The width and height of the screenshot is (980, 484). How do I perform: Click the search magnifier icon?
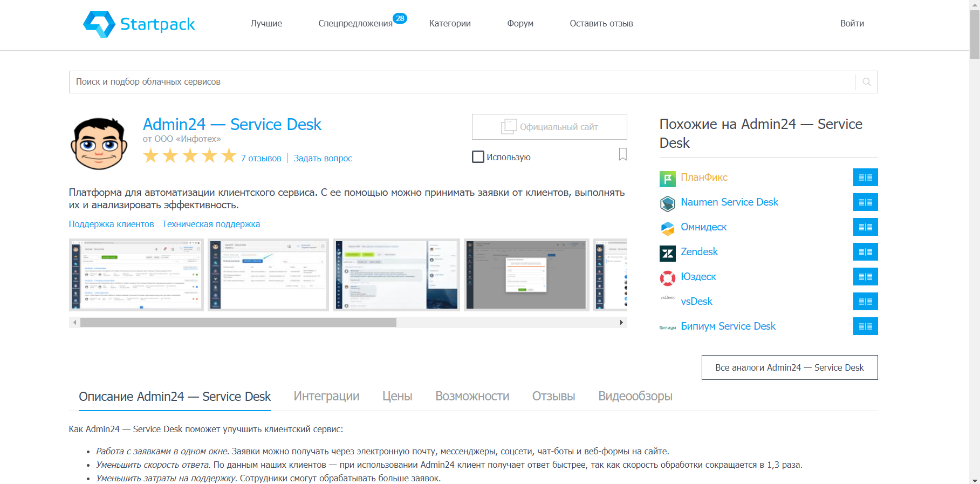pos(867,82)
